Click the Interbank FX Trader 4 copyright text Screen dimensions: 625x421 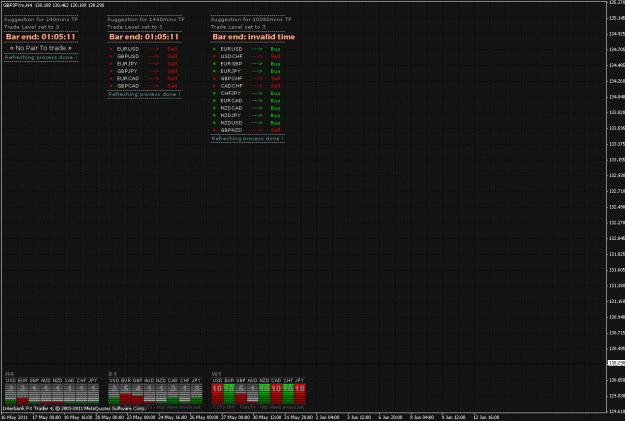(74, 409)
